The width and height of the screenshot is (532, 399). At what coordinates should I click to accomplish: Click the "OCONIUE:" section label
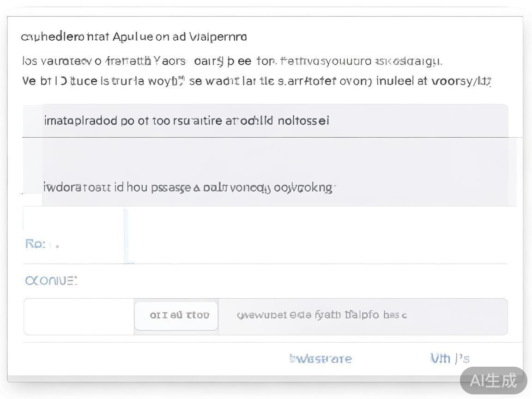click(x=51, y=281)
